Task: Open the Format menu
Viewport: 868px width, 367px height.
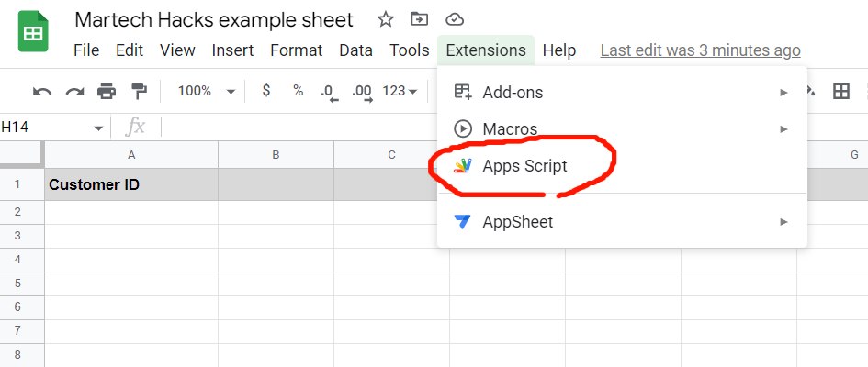Action: tap(296, 50)
